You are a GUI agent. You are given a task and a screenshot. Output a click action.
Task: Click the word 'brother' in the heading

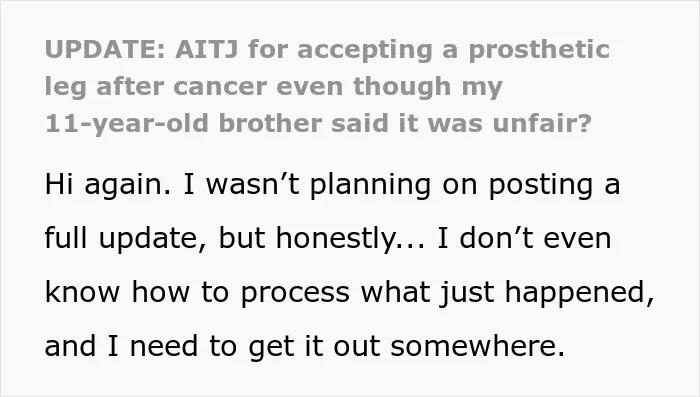[270, 123]
